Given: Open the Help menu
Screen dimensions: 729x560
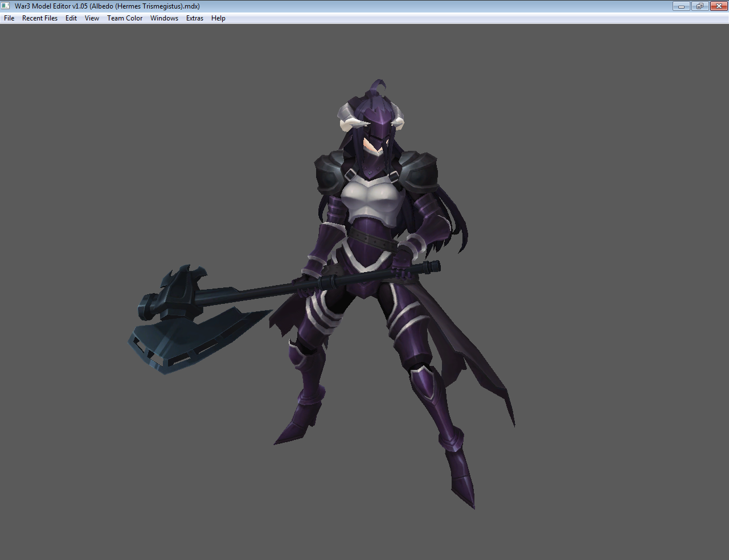Looking at the screenshot, I should point(218,18).
